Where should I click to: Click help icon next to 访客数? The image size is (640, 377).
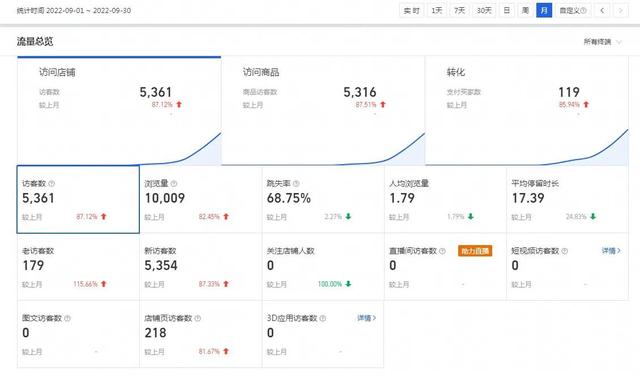[x=52, y=184]
